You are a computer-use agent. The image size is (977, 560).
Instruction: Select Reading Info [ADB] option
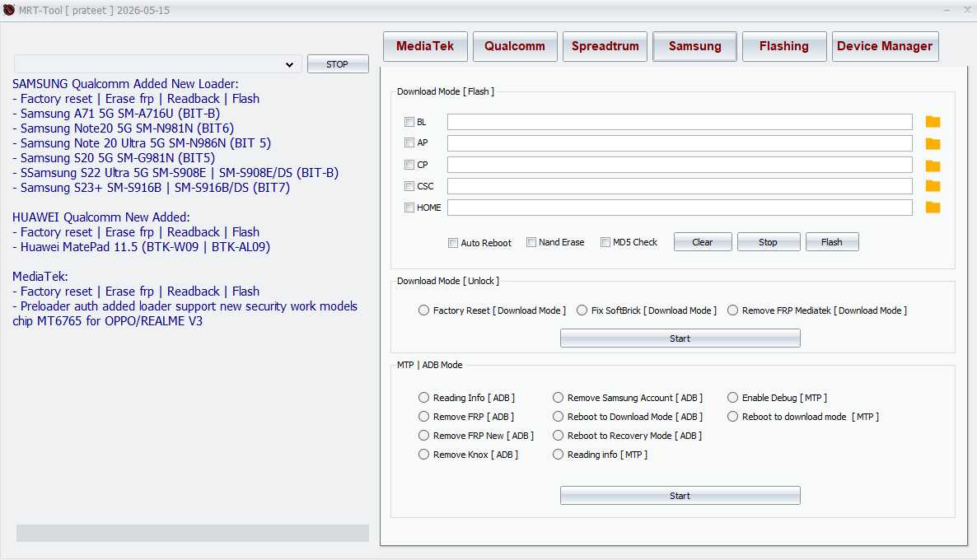pyautogui.click(x=423, y=398)
